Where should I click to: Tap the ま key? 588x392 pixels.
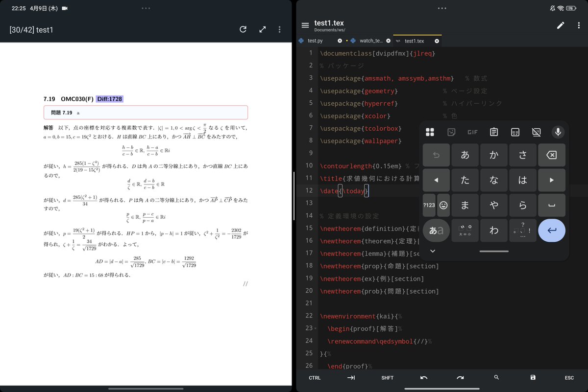click(465, 206)
